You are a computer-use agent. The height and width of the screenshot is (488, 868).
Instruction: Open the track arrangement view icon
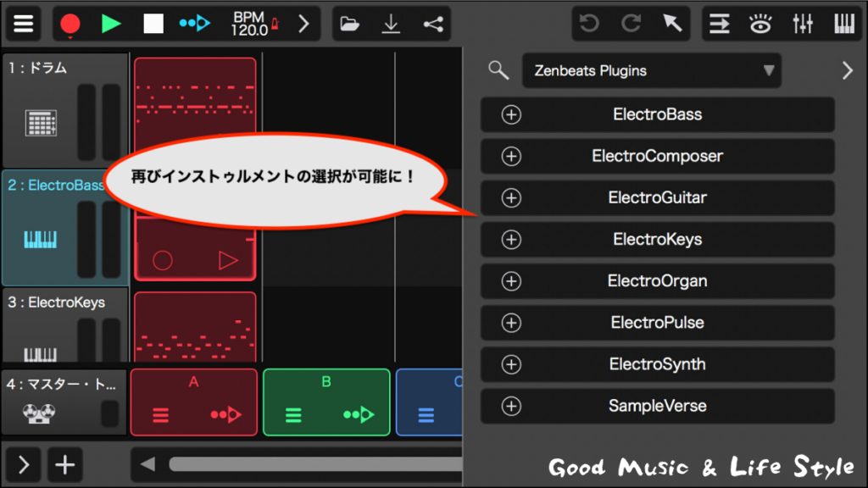719,24
